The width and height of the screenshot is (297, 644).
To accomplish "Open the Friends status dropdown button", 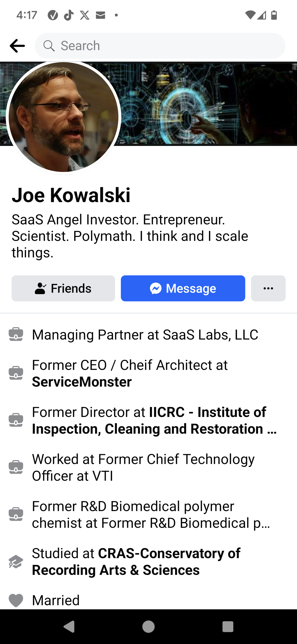I will (x=63, y=288).
